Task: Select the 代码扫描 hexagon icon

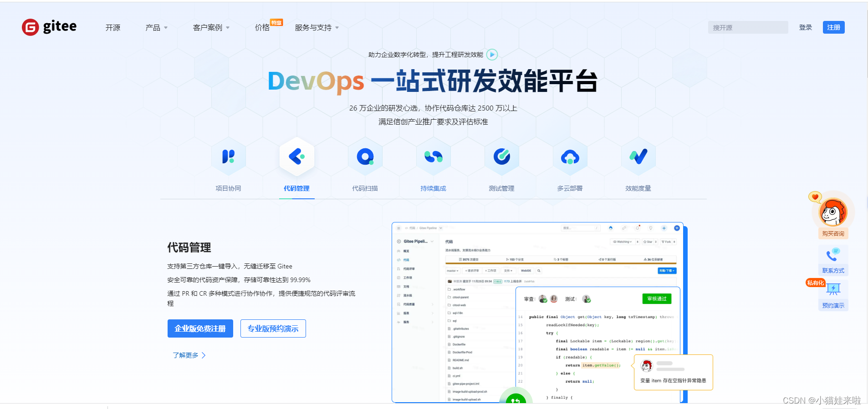Action: coord(365,157)
